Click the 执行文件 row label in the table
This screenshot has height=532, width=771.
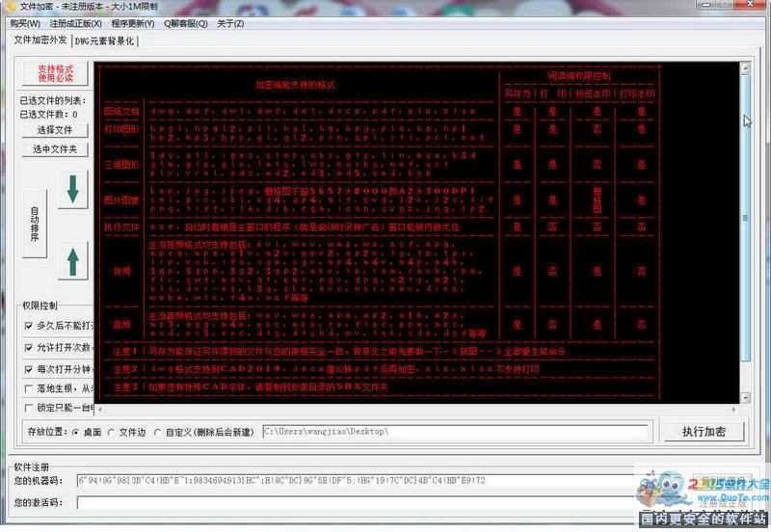pos(121,227)
